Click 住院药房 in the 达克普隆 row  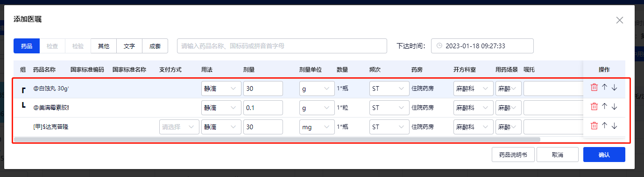(x=423, y=127)
